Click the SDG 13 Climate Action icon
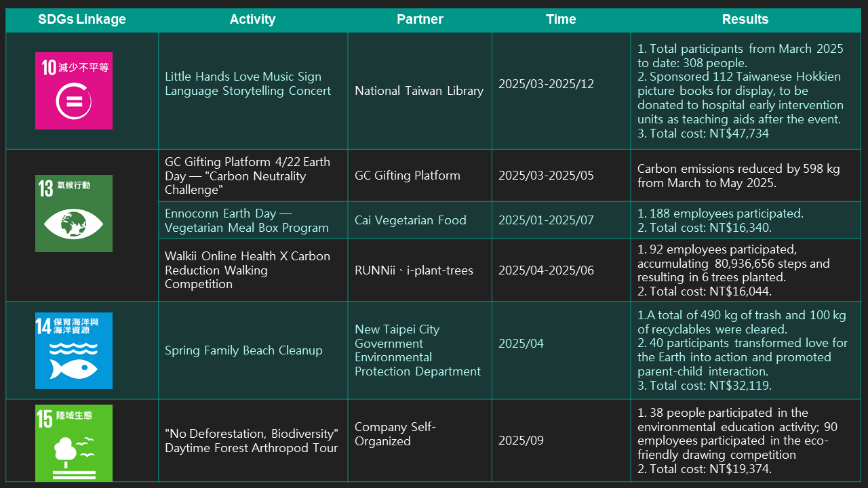Image resolution: width=868 pixels, height=488 pixels. click(x=74, y=213)
